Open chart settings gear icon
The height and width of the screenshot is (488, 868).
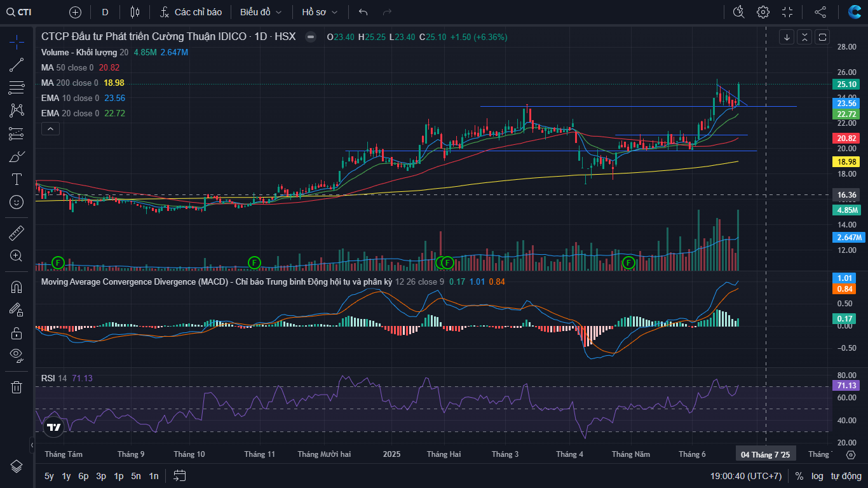pos(763,12)
